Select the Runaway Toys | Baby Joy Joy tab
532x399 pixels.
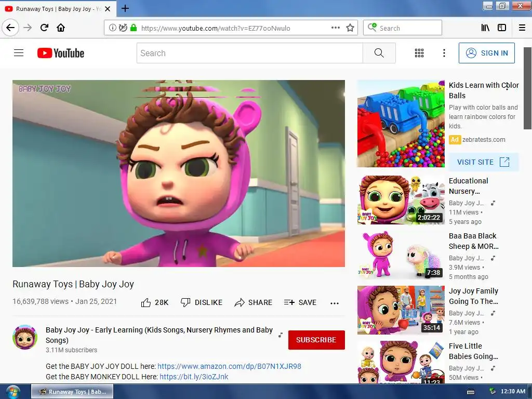tap(58, 9)
